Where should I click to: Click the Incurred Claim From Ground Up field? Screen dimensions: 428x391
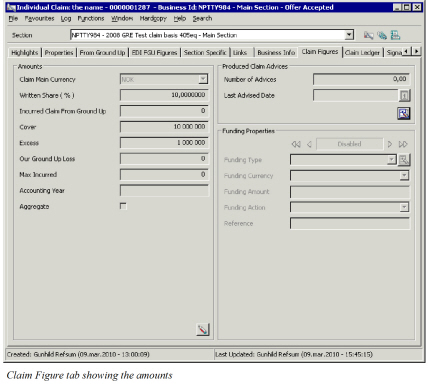click(164, 111)
